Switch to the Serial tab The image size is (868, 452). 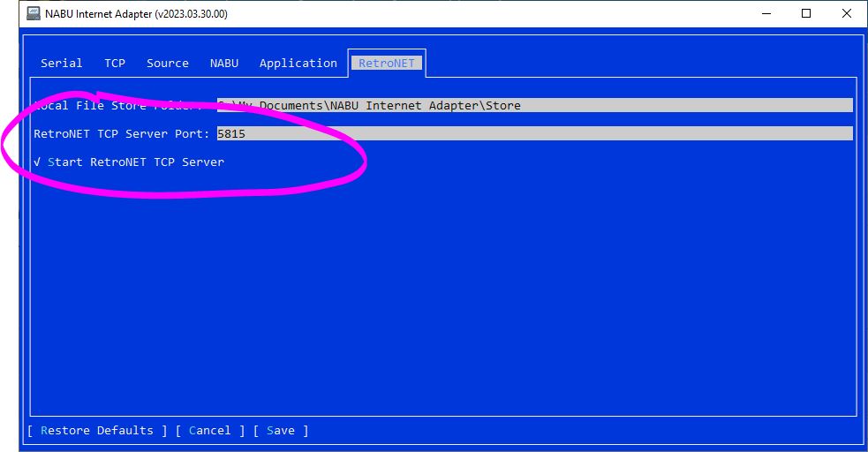(x=62, y=63)
